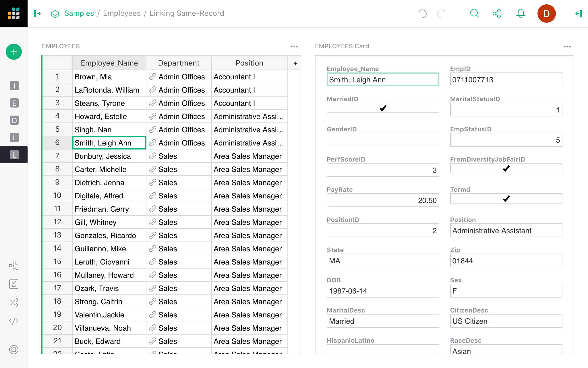Add a new column with plus header

(295, 63)
